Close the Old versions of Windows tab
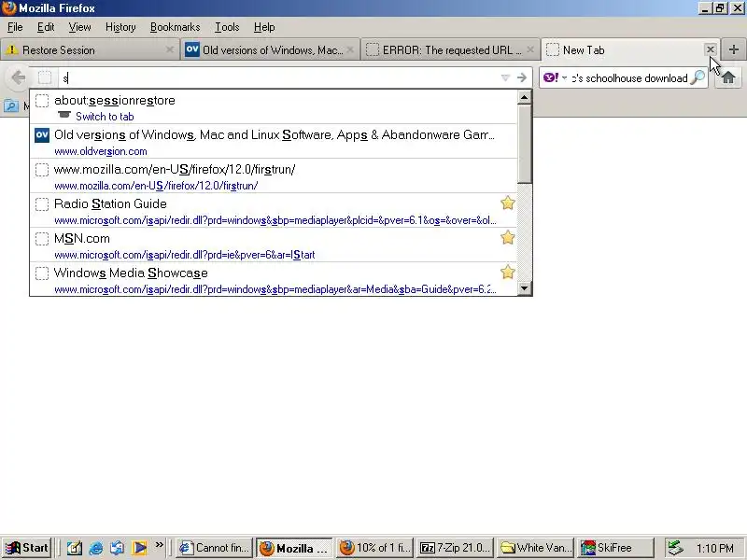Viewport: 747px width, 560px height. click(x=350, y=49)
